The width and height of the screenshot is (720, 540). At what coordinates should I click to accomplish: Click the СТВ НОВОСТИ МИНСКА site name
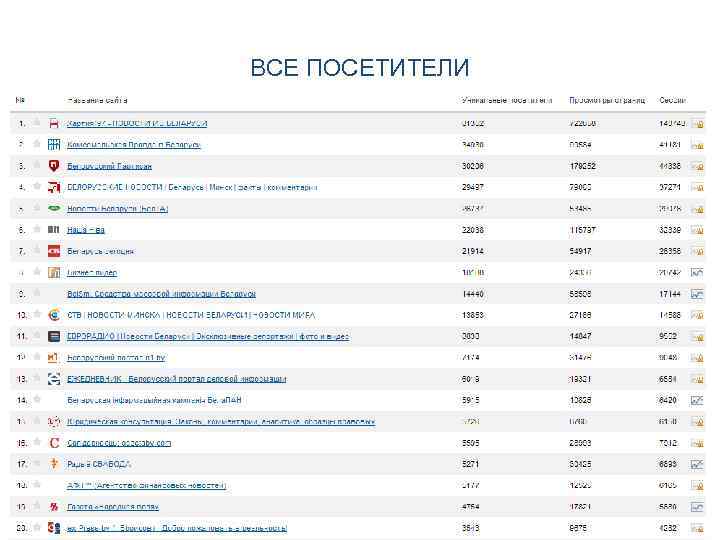(x=191, y=315)
